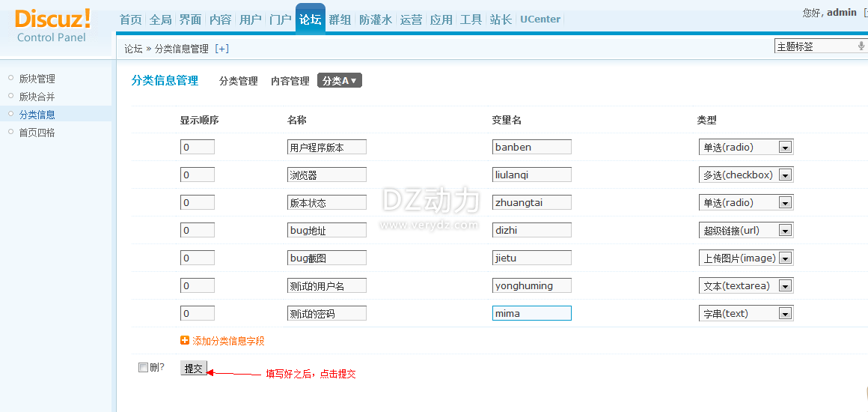Click the microphone icon in search box
The height and width of the screenshot is (412, 868).
861,46
